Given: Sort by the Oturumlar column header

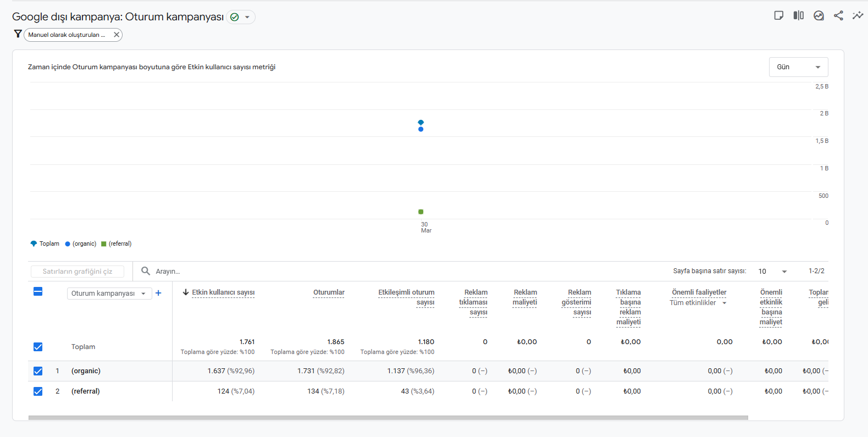Looking at the screenshot, I should click(329, 292).
